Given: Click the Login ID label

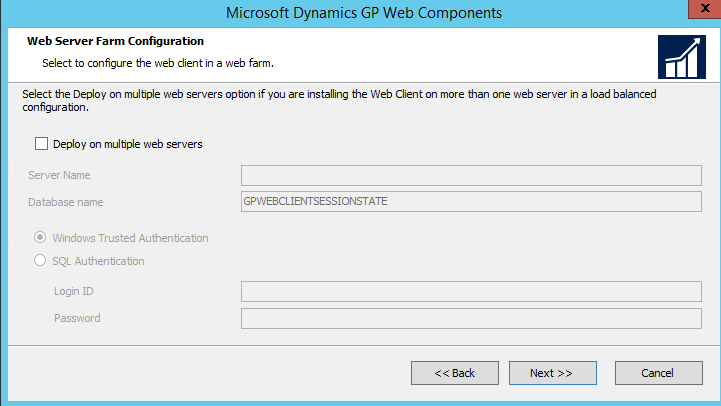Looking at the screenshot, I should (74, 291).
